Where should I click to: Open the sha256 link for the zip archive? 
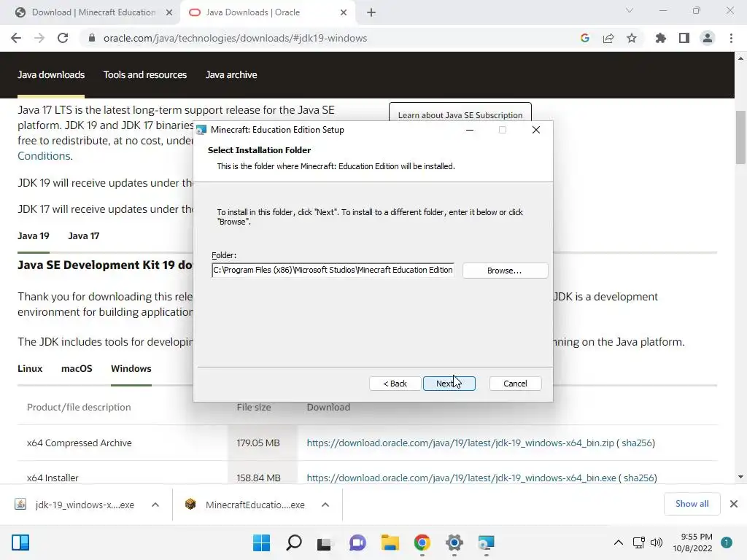pyautogui.click(x=637, y=443)
